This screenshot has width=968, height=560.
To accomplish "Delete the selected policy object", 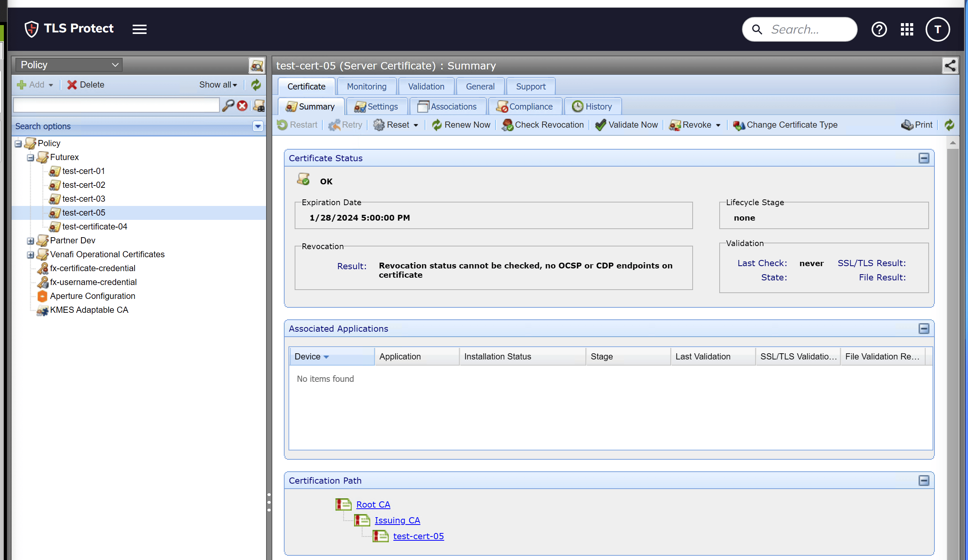I will [86, 85].
